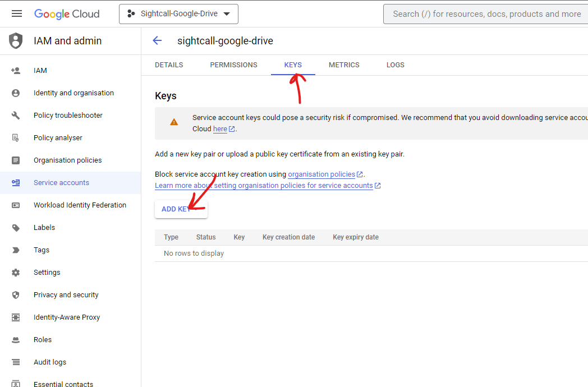Click the Key expiry date column header
The height and width of the screenshot is (387, 588).
(x=356, y=237)
